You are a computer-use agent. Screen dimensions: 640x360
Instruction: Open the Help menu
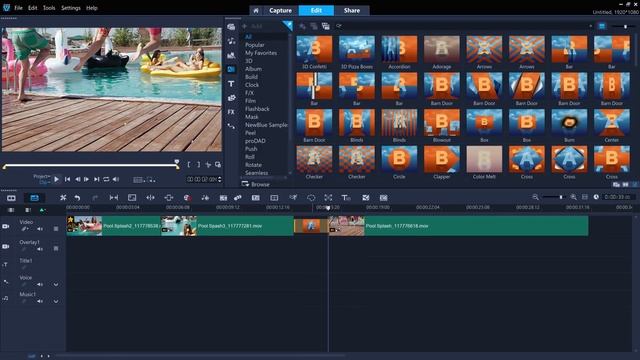coord(92,8)
